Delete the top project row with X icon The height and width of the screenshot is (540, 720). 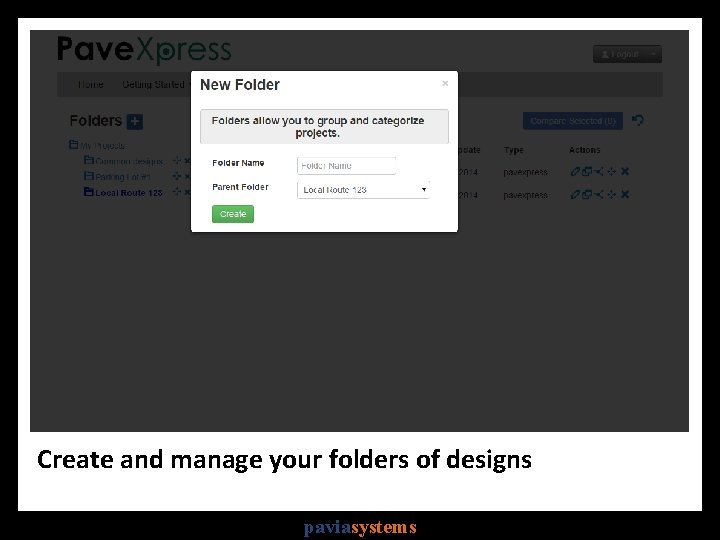coord(625,171)
